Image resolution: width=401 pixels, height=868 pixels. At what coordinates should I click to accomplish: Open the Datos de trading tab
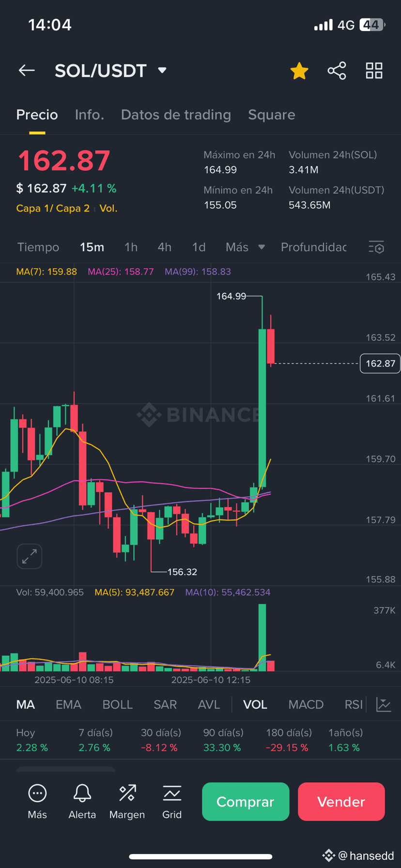(176, 115)
